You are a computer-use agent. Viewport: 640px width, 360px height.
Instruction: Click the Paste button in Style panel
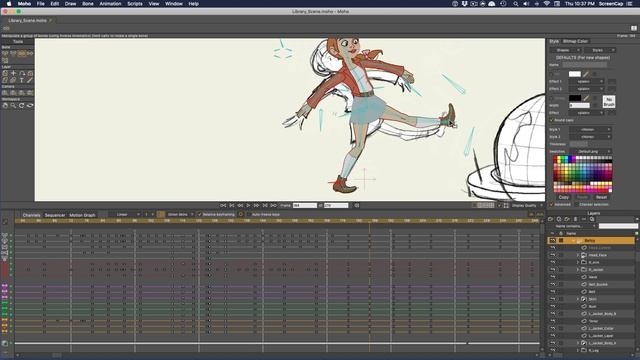(582, 197)
